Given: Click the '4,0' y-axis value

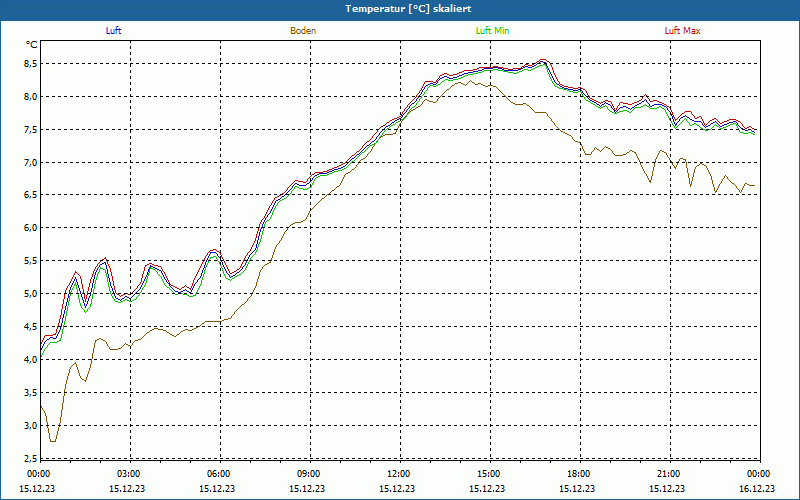Looking at the screenshot, I should click(x=31, y=359).
